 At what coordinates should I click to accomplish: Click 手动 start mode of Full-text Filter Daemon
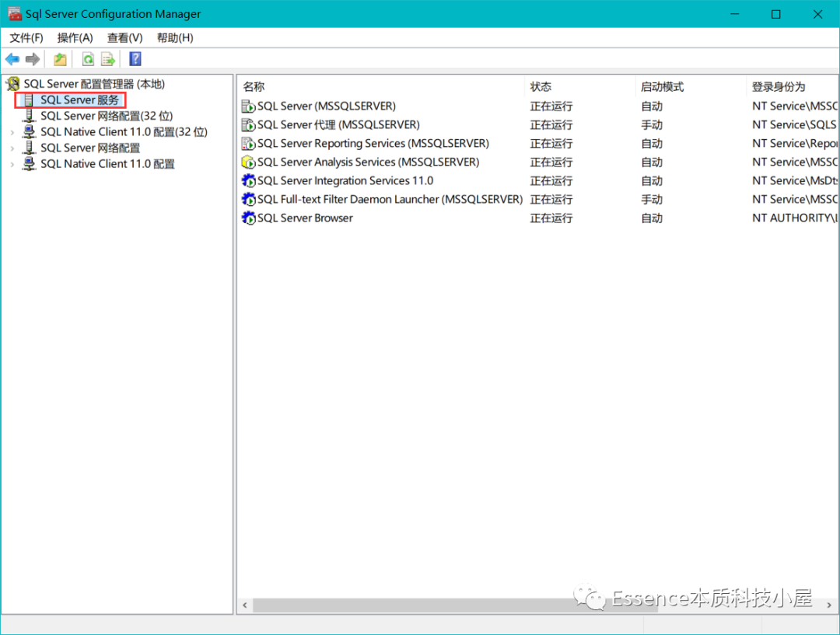[x=652, y=199]
